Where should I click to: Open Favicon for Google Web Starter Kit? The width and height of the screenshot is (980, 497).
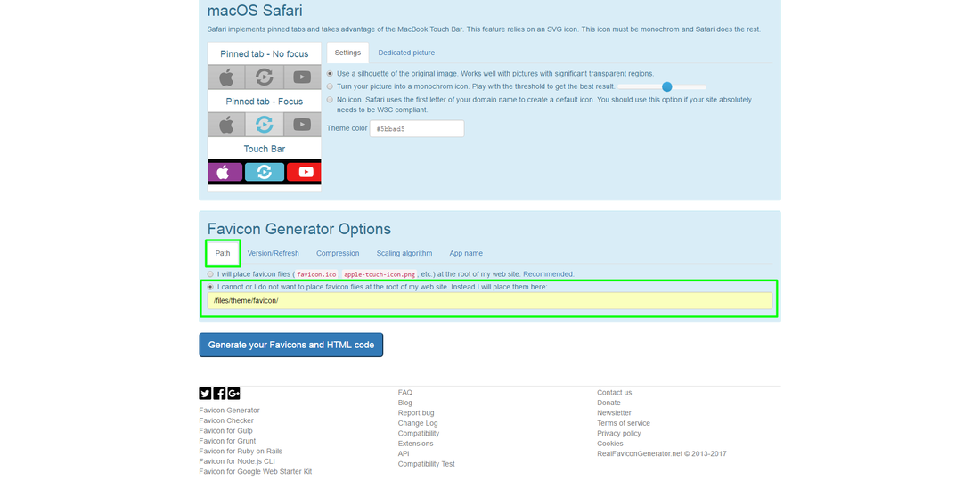click(x=256, y=472)
